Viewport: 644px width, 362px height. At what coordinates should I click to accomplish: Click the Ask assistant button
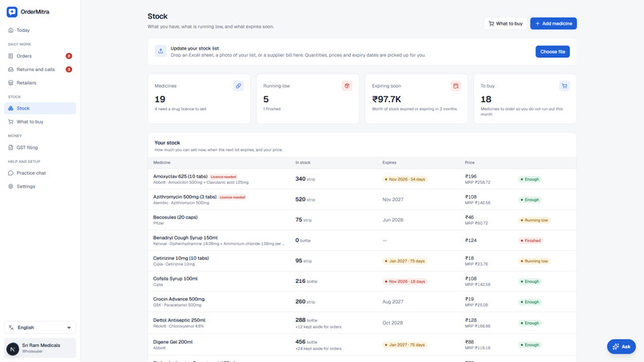tap(622, 346)
